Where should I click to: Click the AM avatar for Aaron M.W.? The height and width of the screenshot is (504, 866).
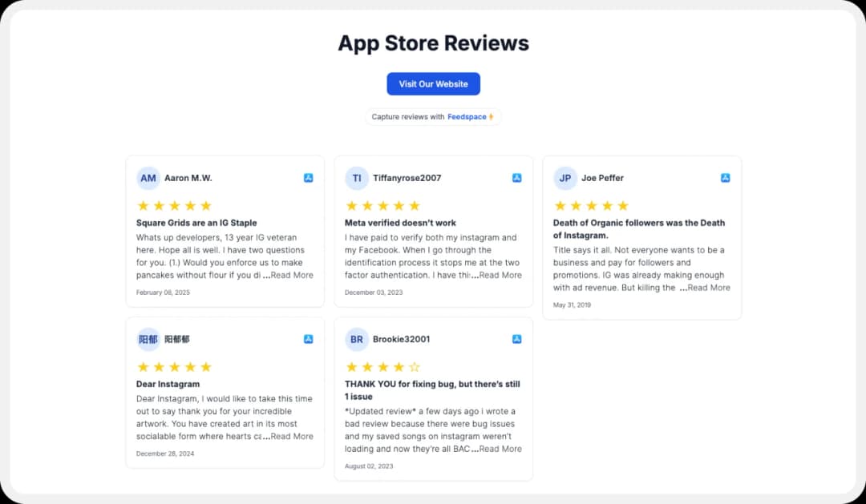148,178
